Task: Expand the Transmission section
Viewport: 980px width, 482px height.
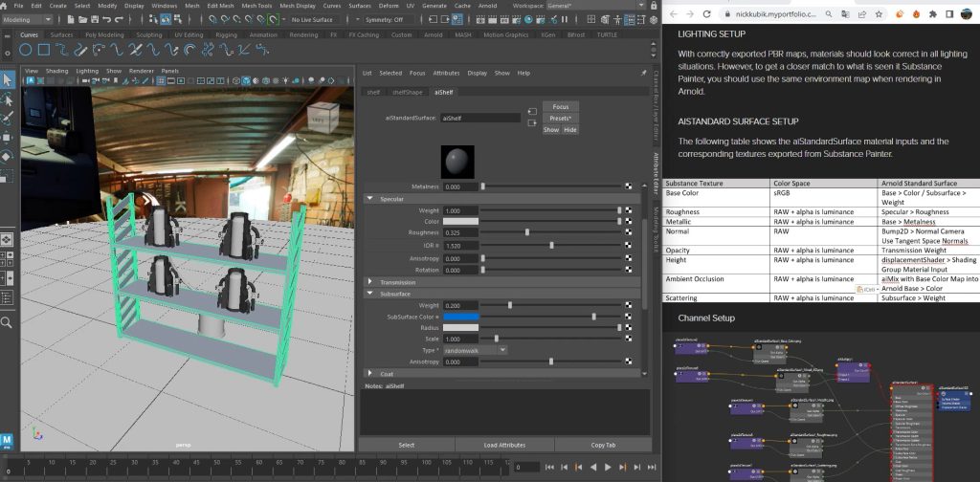Action: [x=370, y=282]
